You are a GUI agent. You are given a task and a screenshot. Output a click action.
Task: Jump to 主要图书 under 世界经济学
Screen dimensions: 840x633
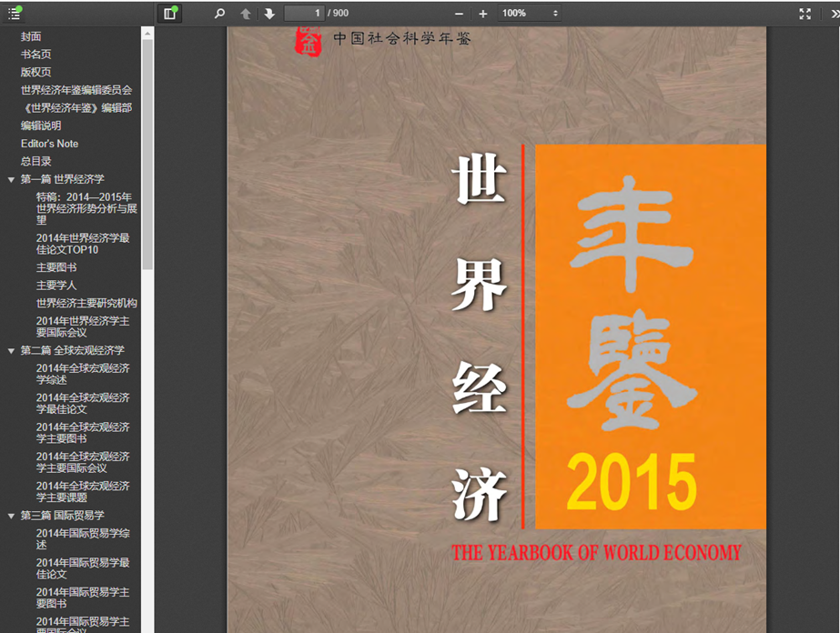tap(56, 267)
